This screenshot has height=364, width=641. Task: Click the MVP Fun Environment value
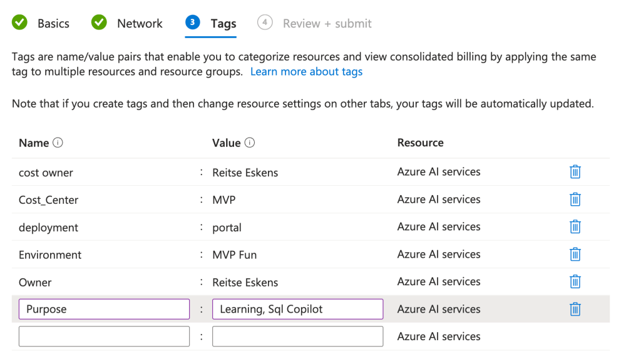[x=234, y=255]
